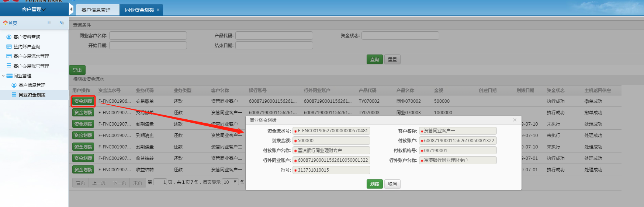Open 客户交易账号管理 in the sidebar
The height and width of the screenshot is (207, 644).
tap(31, 66)
